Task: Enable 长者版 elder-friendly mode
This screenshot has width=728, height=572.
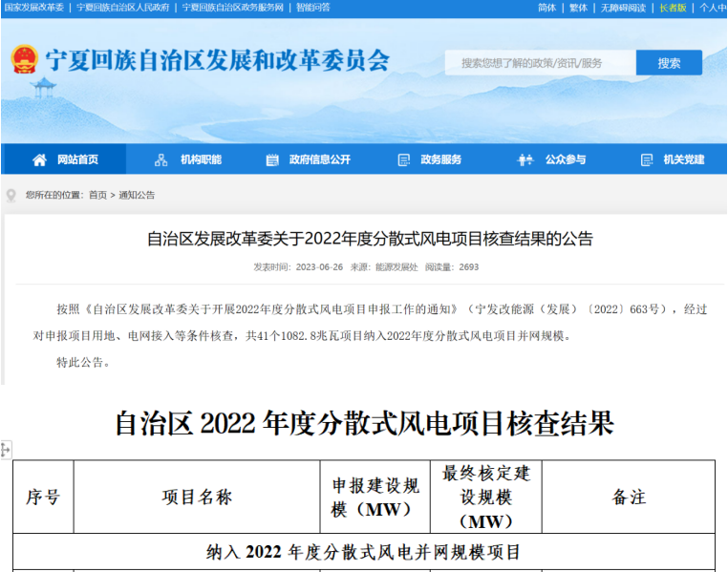Action: [673, 8]
